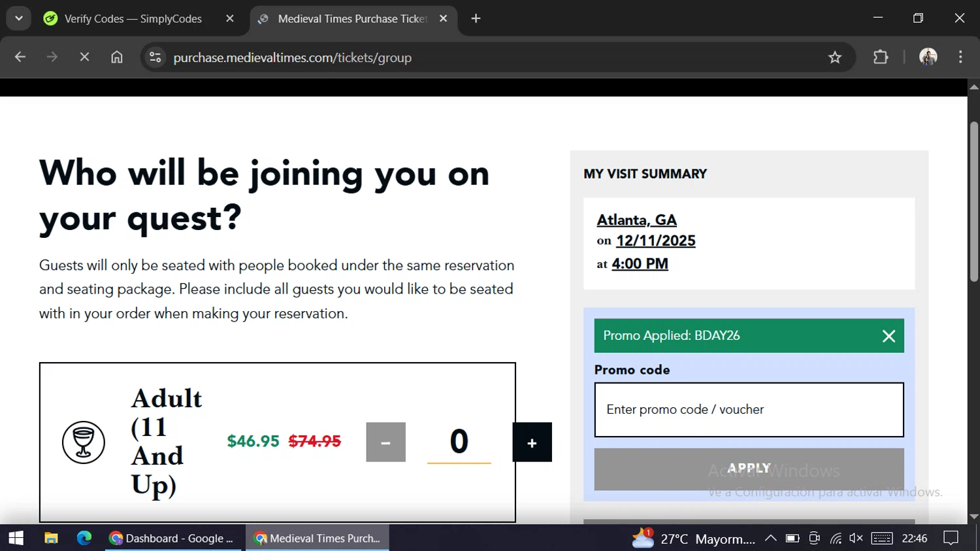This screenshot has height=551, width=980.
Task: Open the Chrome profile avatar
Action: [928, 58]
